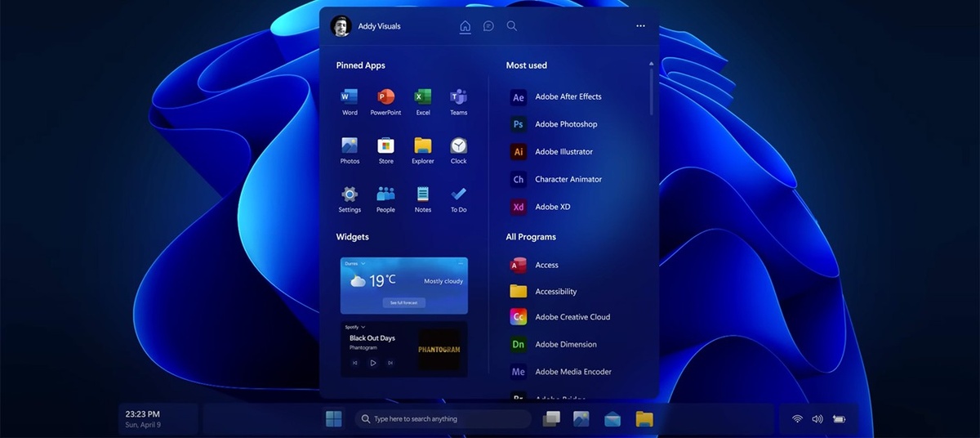Image resolution: width=980 pixels, height=438 pixels.
Task: Skip to next track in Spotify widget
Action: point(390,363)
